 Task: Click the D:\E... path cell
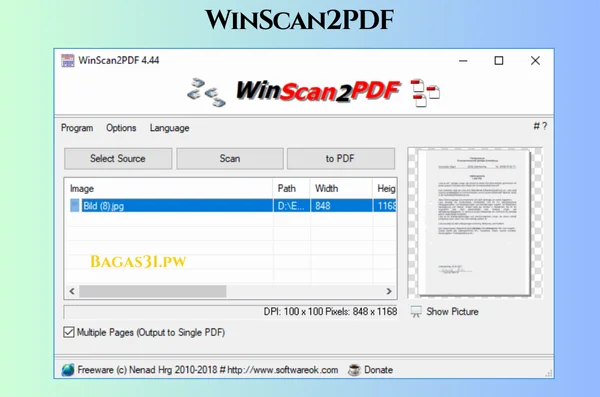[x=291, y=206]
